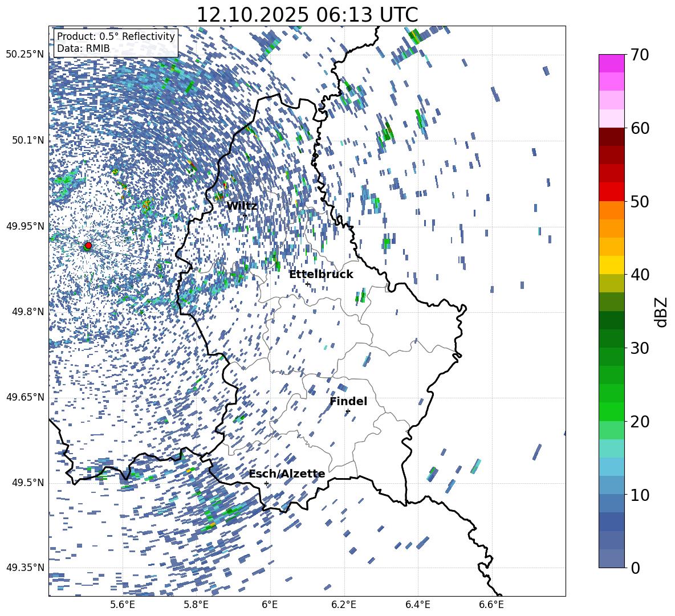Click the dark red swatch just below 60

(612, 137)
